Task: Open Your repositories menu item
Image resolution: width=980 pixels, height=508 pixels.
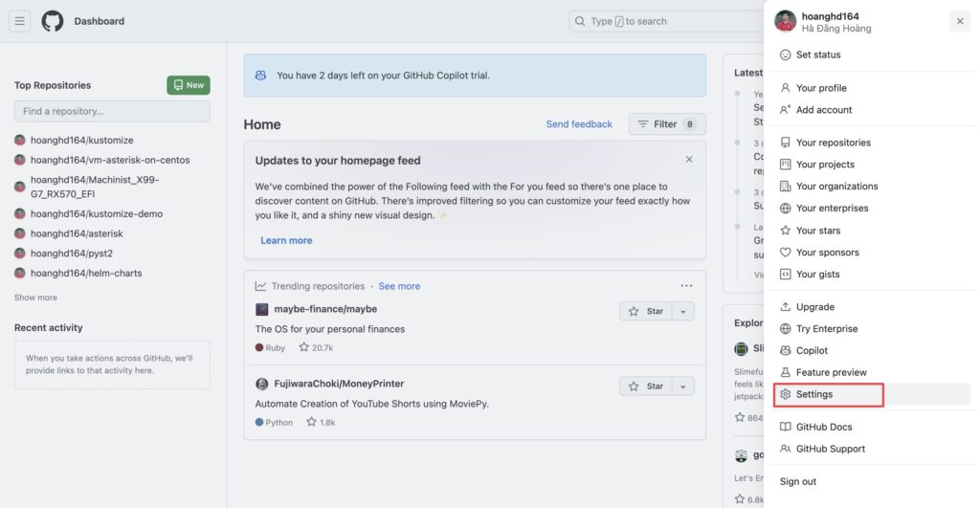Action: (x=872, y=143)
